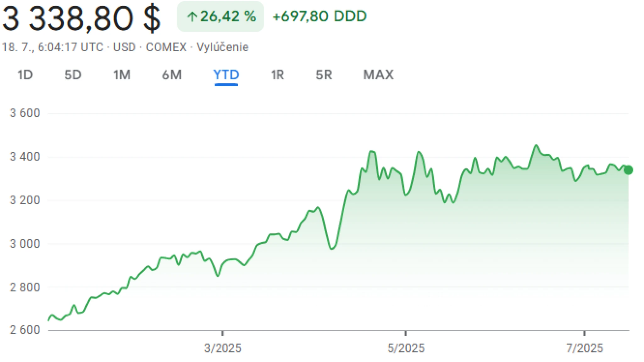This screenshot has width=644, height=362.
Task: Click the 26,42 % change badge
Action: pyautogui.click(x=220, y=16)
